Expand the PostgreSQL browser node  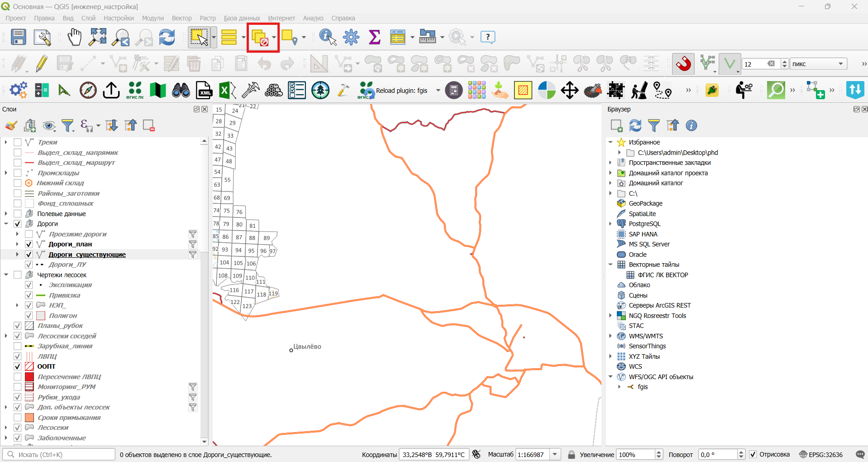pos(610,224)
